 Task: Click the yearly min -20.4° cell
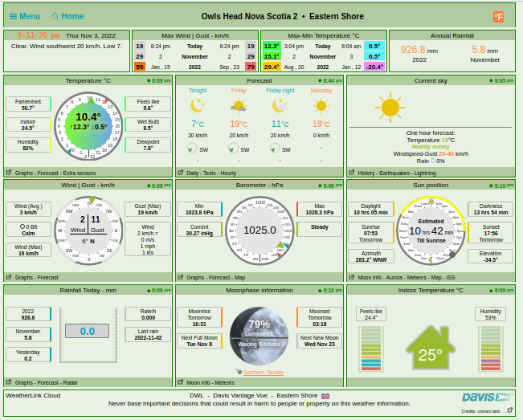click(374, 67)
